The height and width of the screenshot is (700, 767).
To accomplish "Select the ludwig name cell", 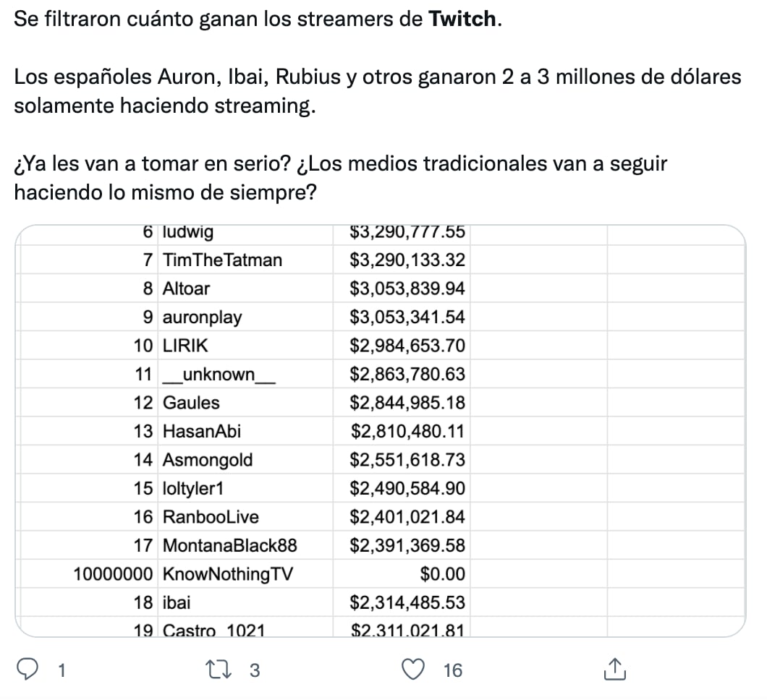I will click(188, 233).
